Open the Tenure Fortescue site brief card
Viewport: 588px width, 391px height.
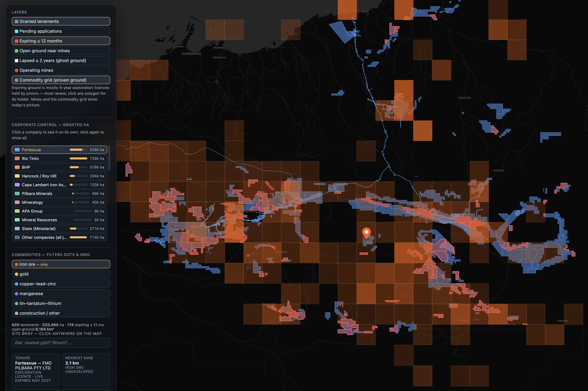click(x=36, y=369)
